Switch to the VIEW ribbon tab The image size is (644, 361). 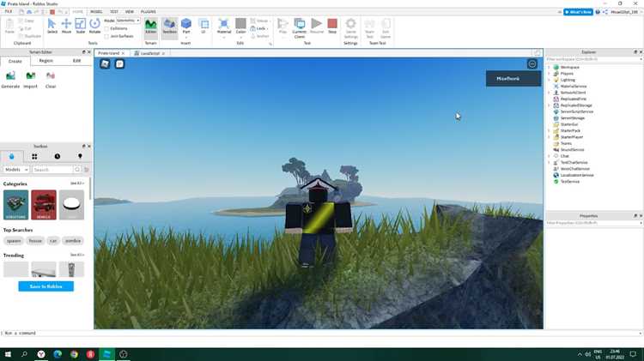[x=130, y=12]
